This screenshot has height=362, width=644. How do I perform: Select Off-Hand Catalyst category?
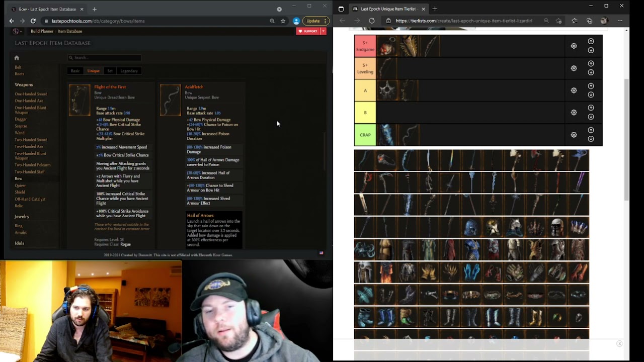click(30, 199)
